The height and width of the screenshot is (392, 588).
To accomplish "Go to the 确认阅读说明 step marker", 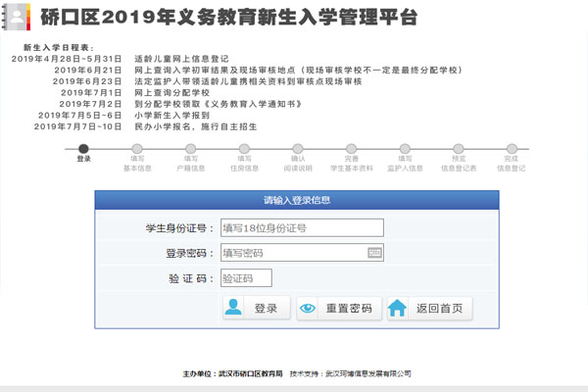I will [298, 148].
